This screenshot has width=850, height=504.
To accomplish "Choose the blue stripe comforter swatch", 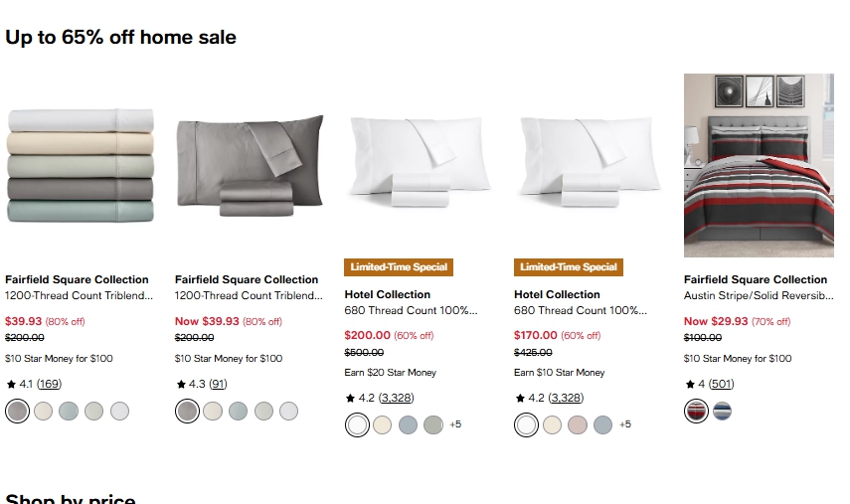I will point(722,411).
